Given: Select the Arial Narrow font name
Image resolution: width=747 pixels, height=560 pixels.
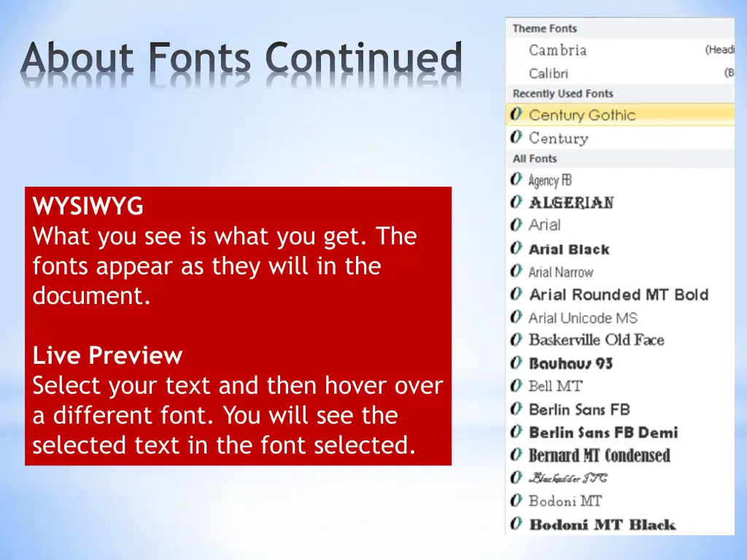Looking at the screenshot, I should [x=561, y=272].
